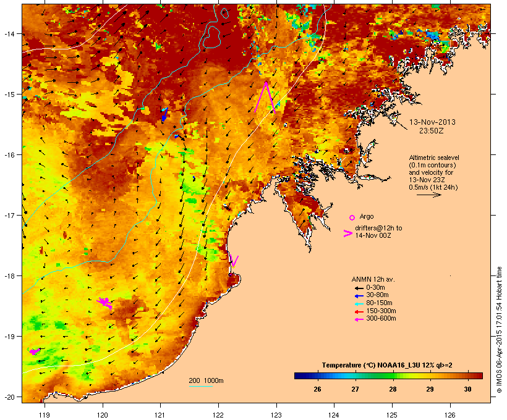
Task: Click the longitude axis label 125
Action: [x=392, y=415]
